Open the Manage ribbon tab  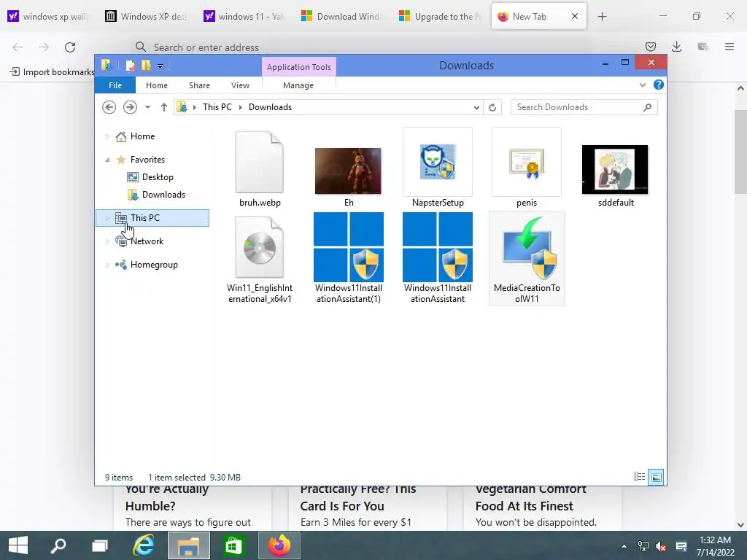click(298, 85)
